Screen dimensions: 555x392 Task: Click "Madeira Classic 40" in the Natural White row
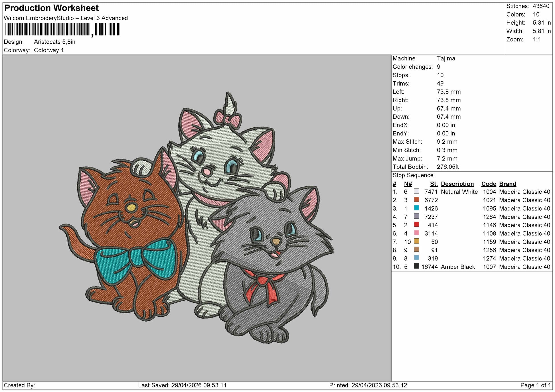point(525,192)
